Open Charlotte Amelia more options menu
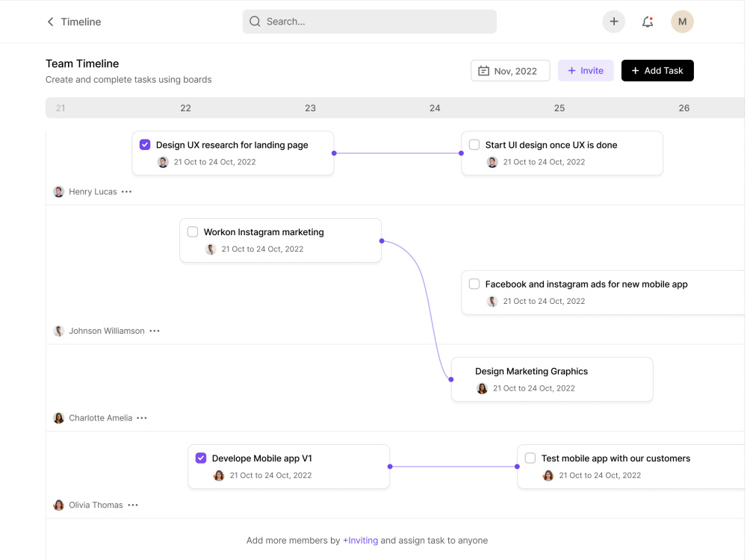Screen dimensions: 747x560 coord(141,418)
